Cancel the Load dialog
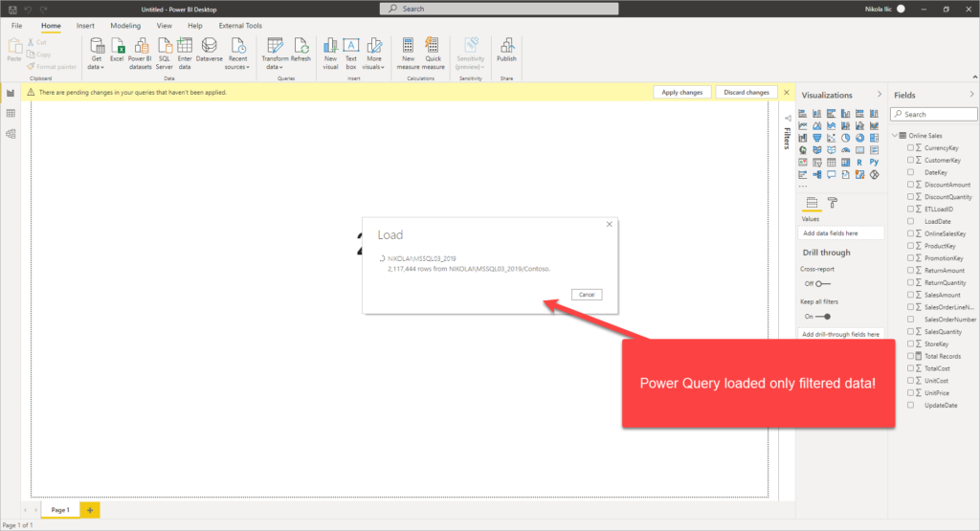 (587, 295)
